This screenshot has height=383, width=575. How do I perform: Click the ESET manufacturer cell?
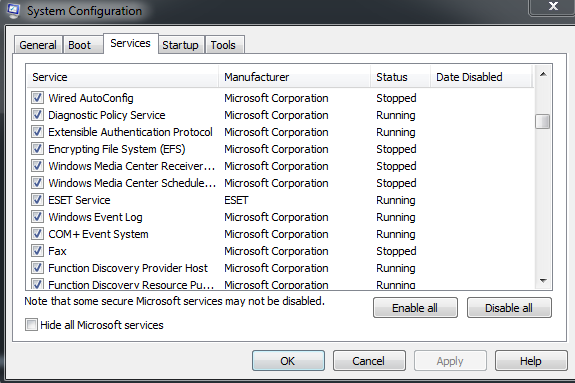(x=236, y=200)
